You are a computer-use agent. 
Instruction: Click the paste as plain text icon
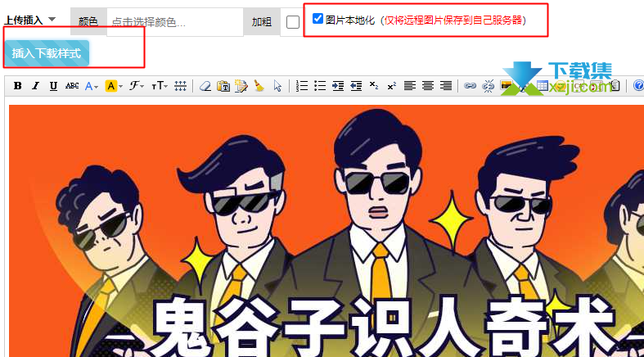(x=223, y=86)
